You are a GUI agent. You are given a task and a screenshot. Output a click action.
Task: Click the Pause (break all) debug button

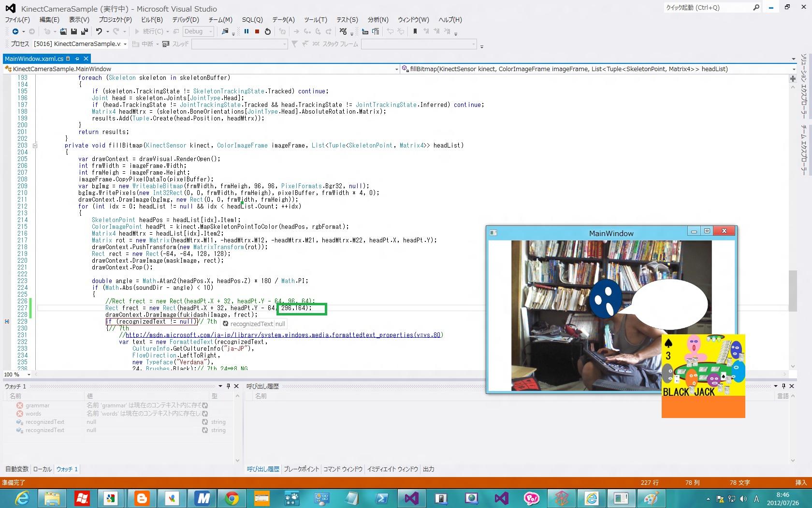pos(246,31)
